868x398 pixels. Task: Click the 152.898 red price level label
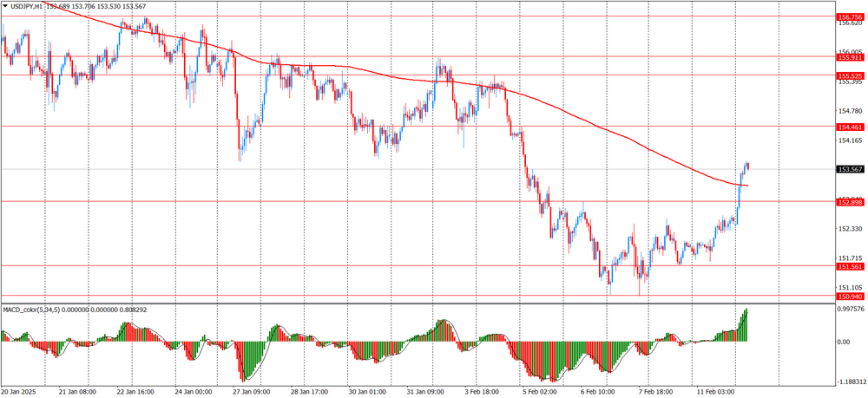pos(851,203)
